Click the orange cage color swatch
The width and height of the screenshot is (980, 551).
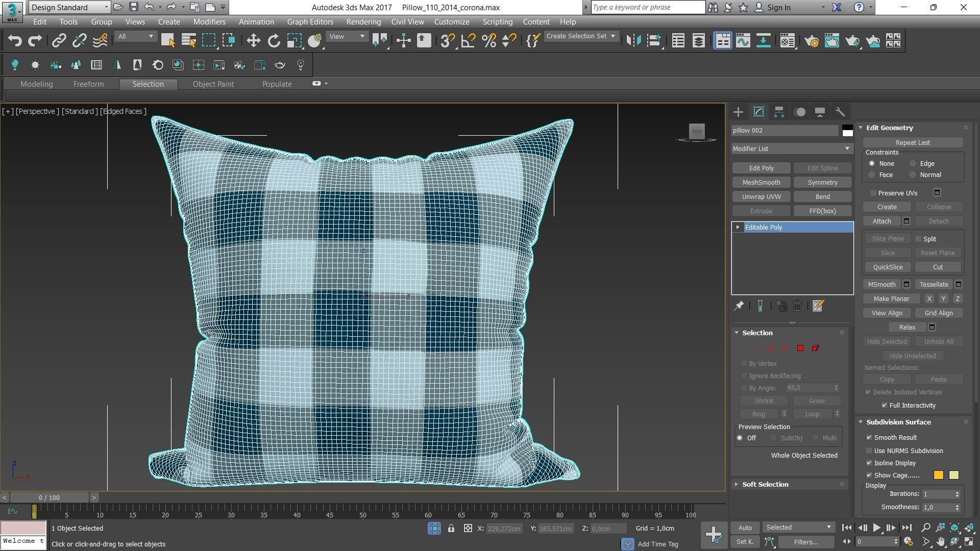tap(939, 475)
